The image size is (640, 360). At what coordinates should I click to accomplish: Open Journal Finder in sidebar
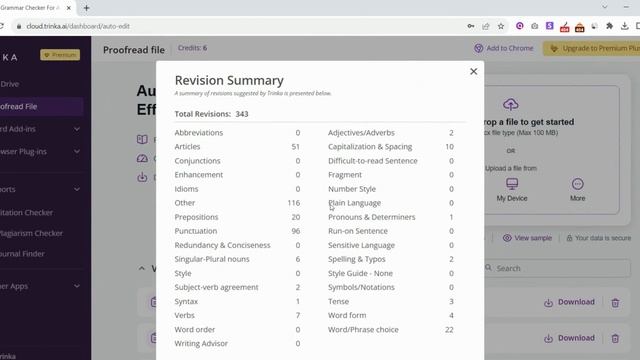pyautogui.click(x=22, y=254)
